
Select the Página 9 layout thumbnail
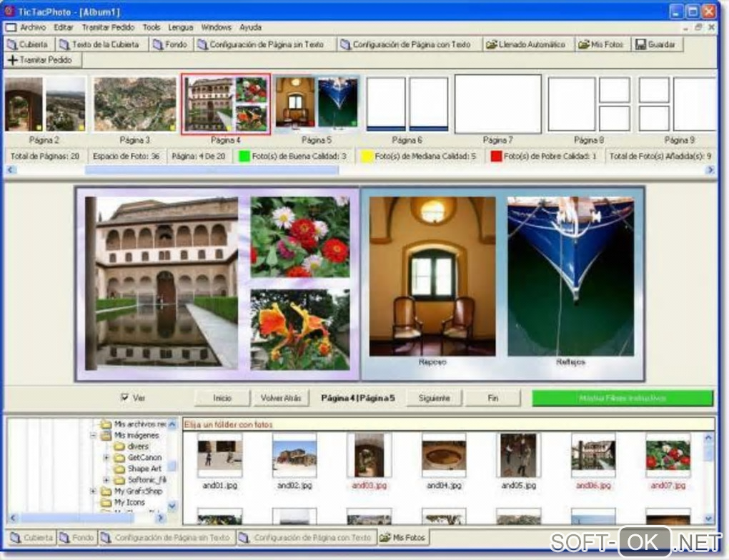pos(678,104)
